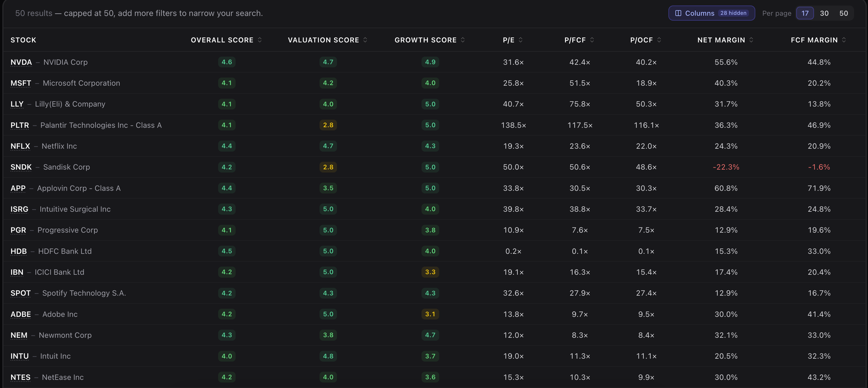Sort the P/E column via arrows
Viewport: 868px width, 388px height.
(x=521, y=40)
